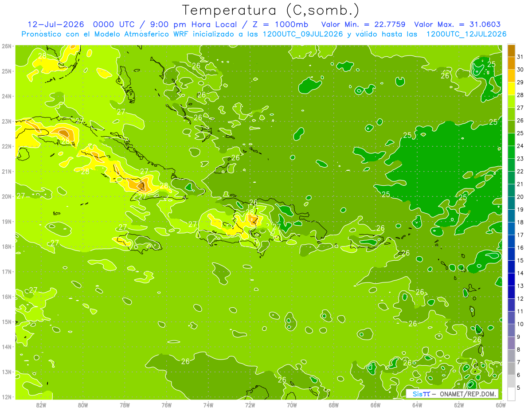
Task: Click the "66W" longitude axis label
Action: click(376, 405)
